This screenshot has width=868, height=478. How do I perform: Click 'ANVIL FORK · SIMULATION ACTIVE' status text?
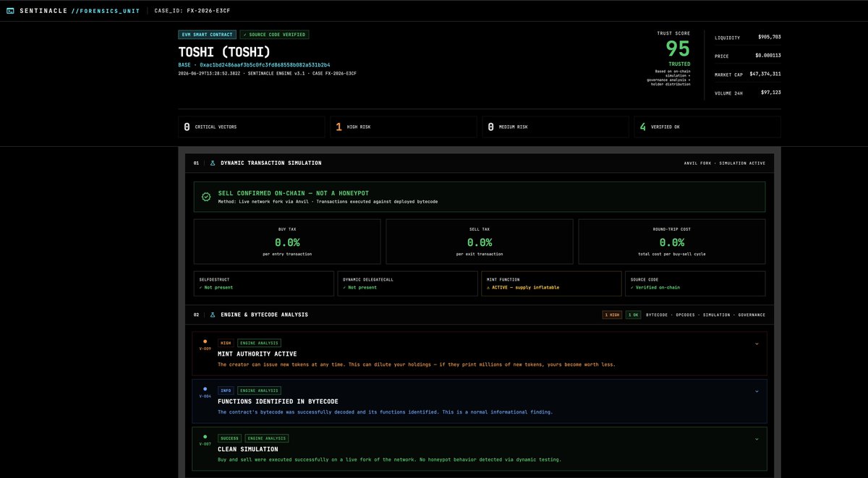[725, 163]
